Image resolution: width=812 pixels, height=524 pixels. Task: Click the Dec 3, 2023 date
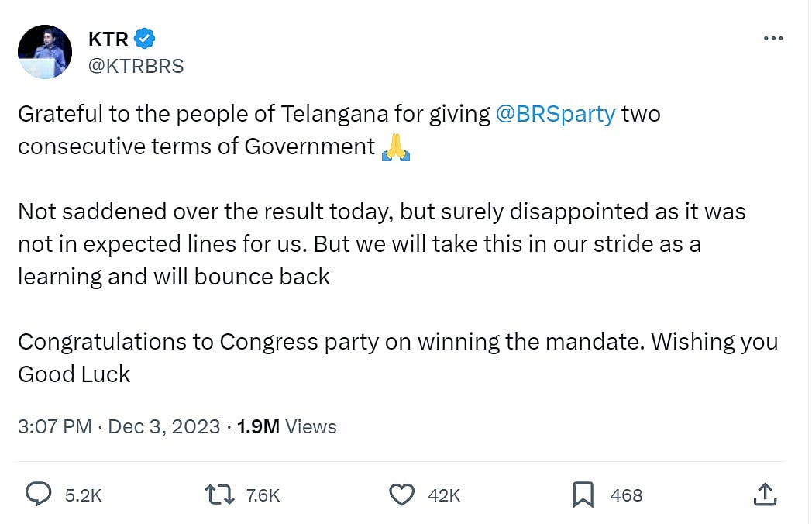point(164,426)
